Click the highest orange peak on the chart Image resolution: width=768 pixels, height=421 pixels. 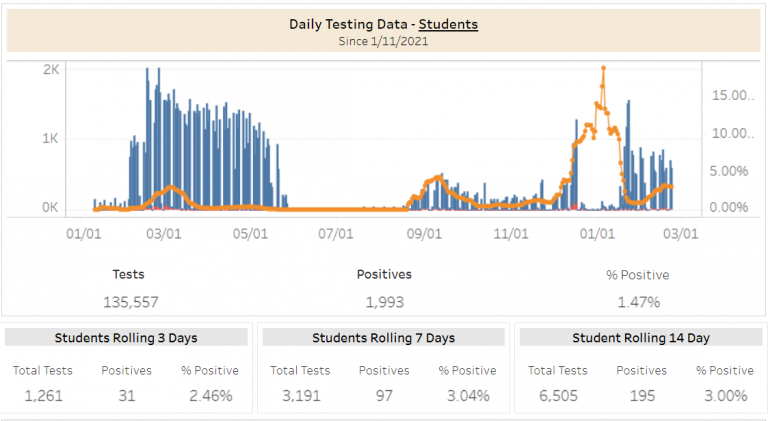(x=603, y=68)
